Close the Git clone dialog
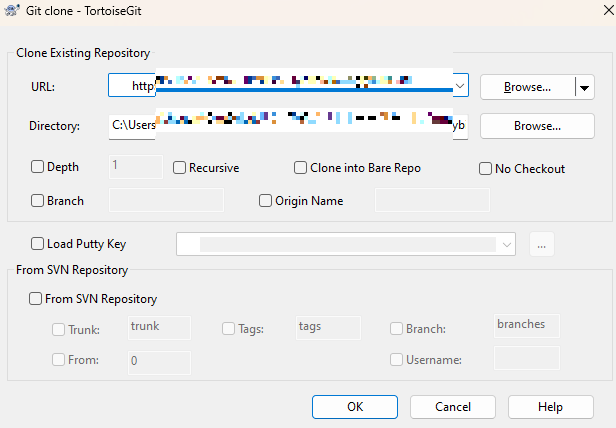The image size is (616, 428). pos(608,10)
